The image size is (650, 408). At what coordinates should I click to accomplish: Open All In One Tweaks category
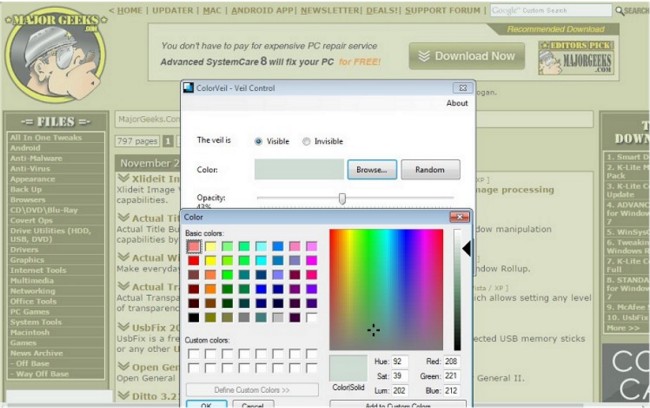[x=46, y=137]
